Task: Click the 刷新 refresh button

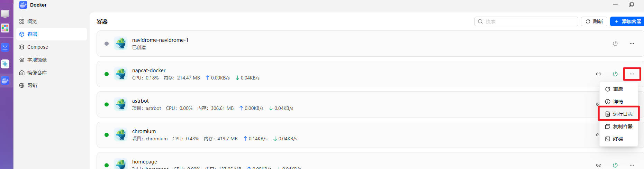Action: (594, 21)
